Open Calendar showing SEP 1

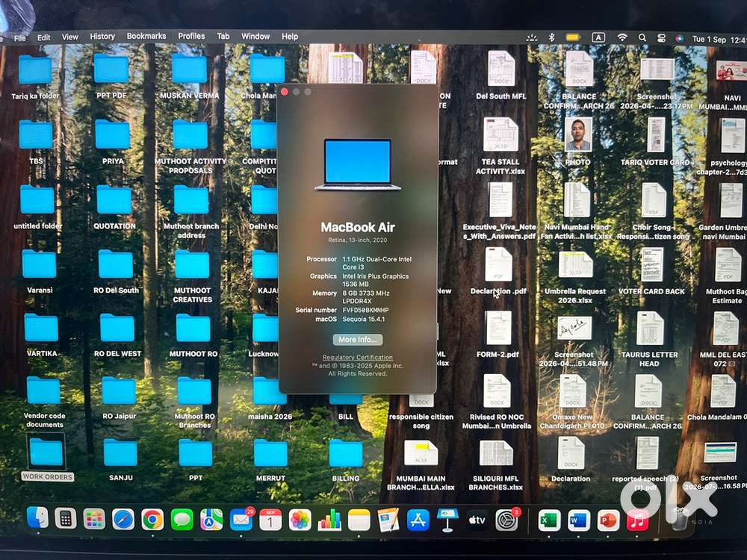[x=270, y=520]
